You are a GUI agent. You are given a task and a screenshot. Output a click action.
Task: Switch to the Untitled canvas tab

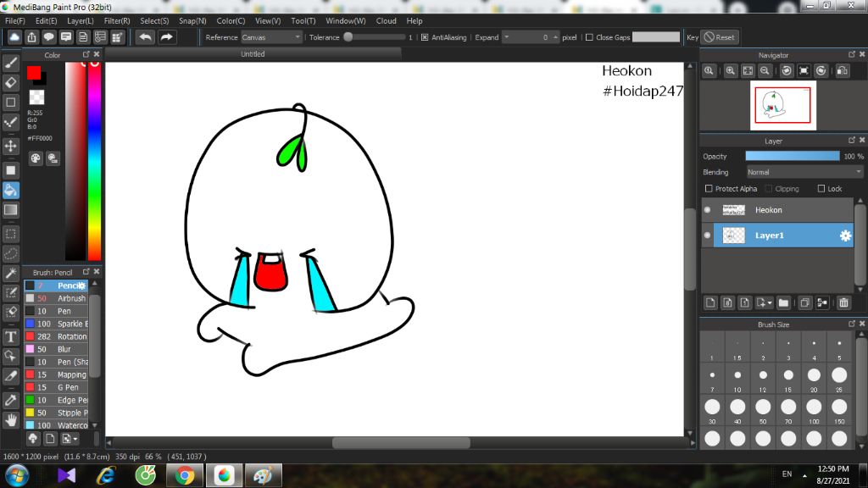point(253,54)
